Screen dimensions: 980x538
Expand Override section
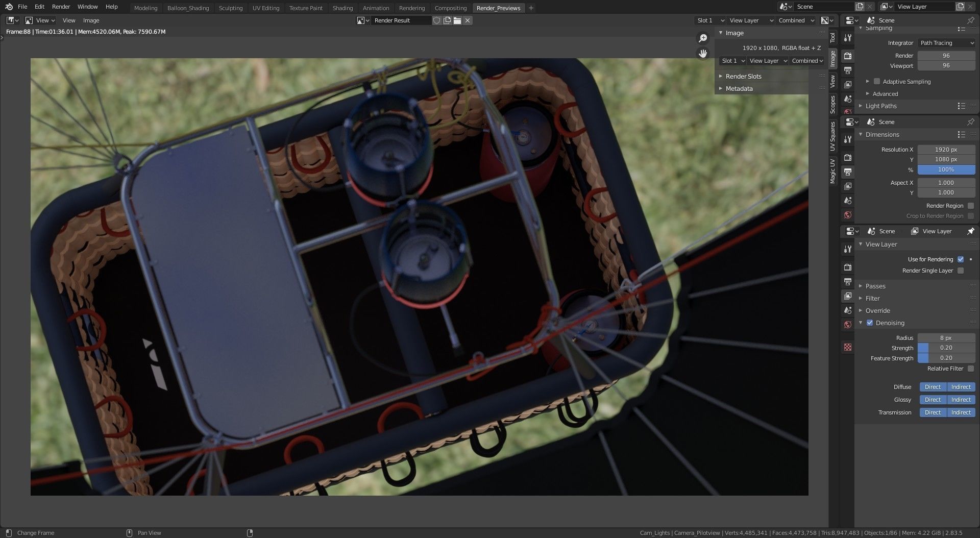[x=877, y=310]
